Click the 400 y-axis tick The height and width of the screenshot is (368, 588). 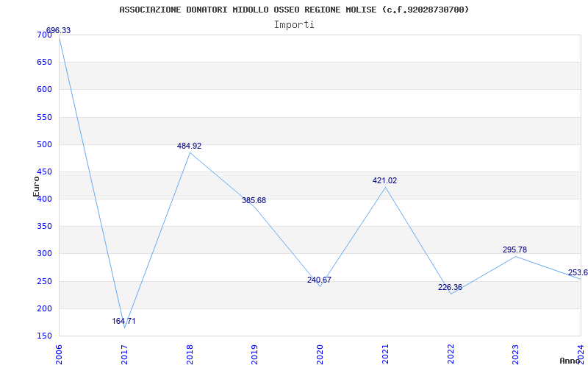(44, 199)
